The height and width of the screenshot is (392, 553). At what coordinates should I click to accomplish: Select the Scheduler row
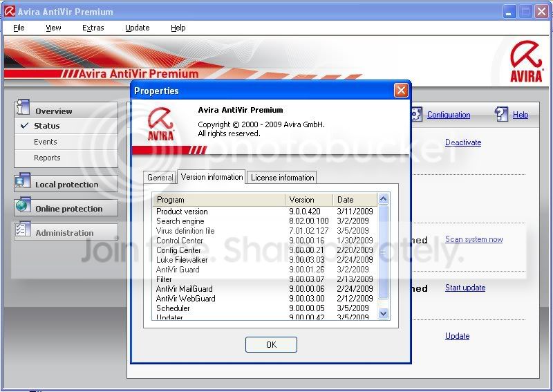coord(265,308)
